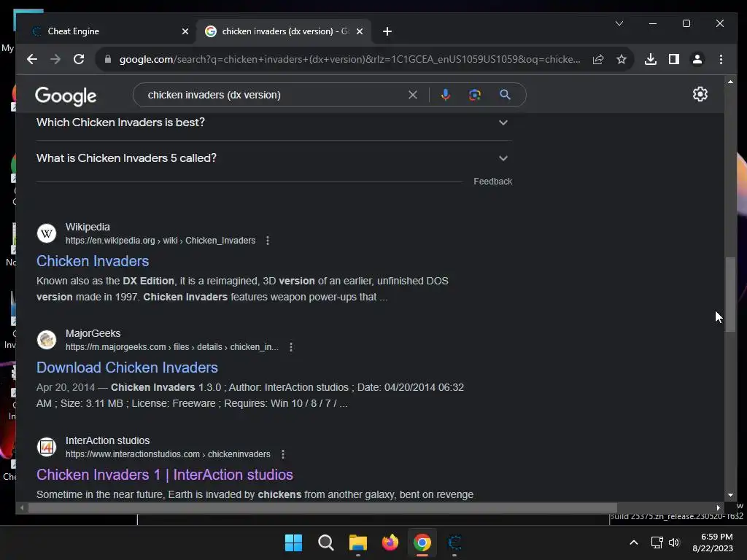Click the scroll left arrow

pos(22,508)
